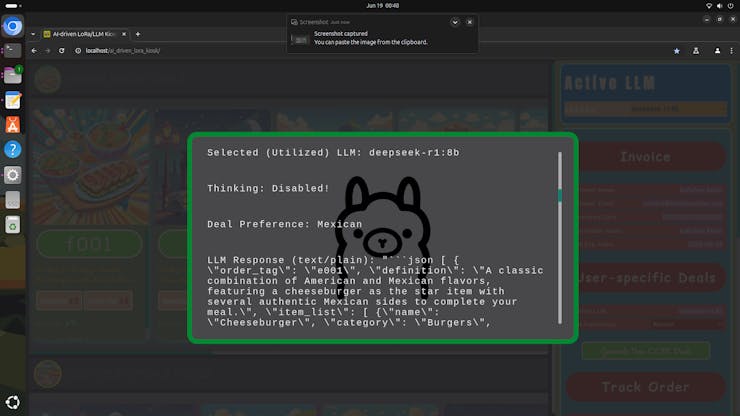740x416 pixels.
Task: Click the "Thinking: Disabled!" line
Action: coord(268,188)
